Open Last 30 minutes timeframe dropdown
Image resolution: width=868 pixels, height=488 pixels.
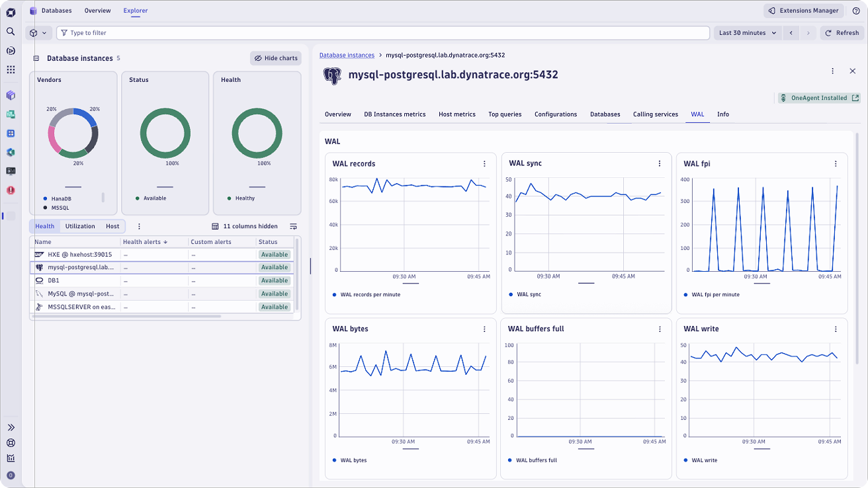click(748, 33)
